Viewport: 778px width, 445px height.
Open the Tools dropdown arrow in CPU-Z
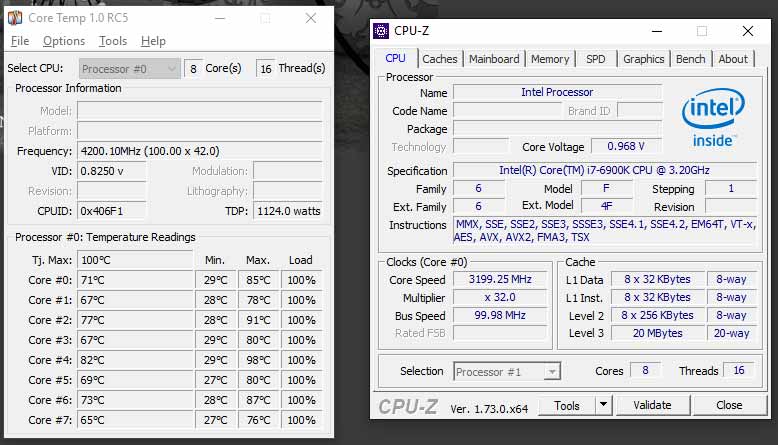[603, 405]
